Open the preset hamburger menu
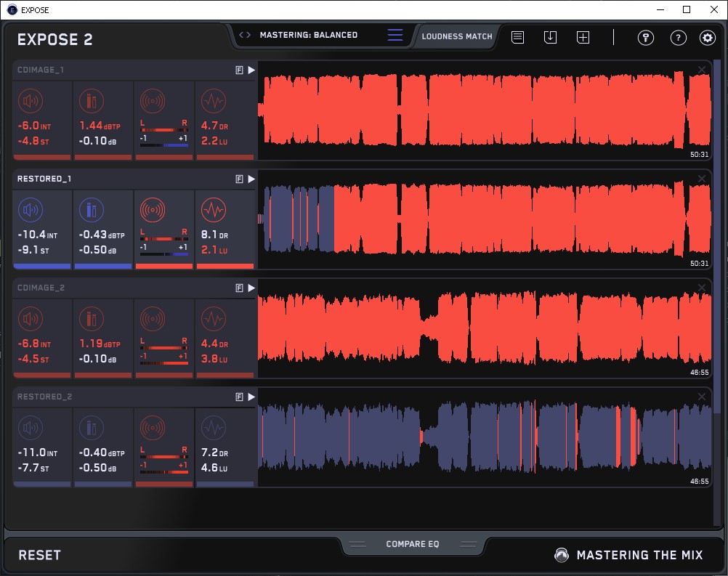The width and height of the screenshot is (728, 576). (x=395, y=35)
